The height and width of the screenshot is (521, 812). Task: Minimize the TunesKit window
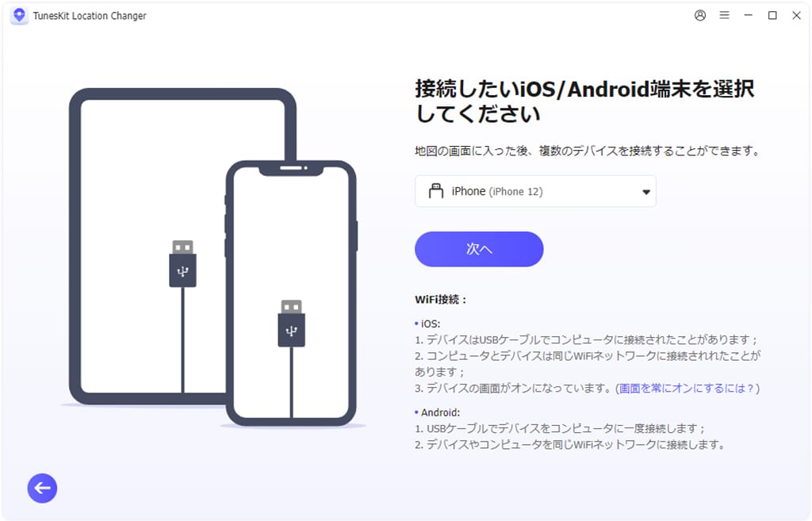[749, 16]
